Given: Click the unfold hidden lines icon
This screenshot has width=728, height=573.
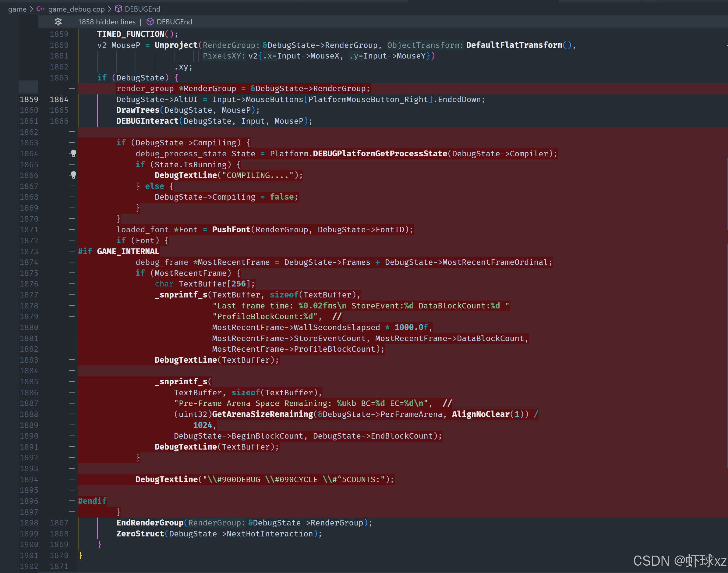Looking at the screenshot, I should pyautogui.click(x=58, y=22).
